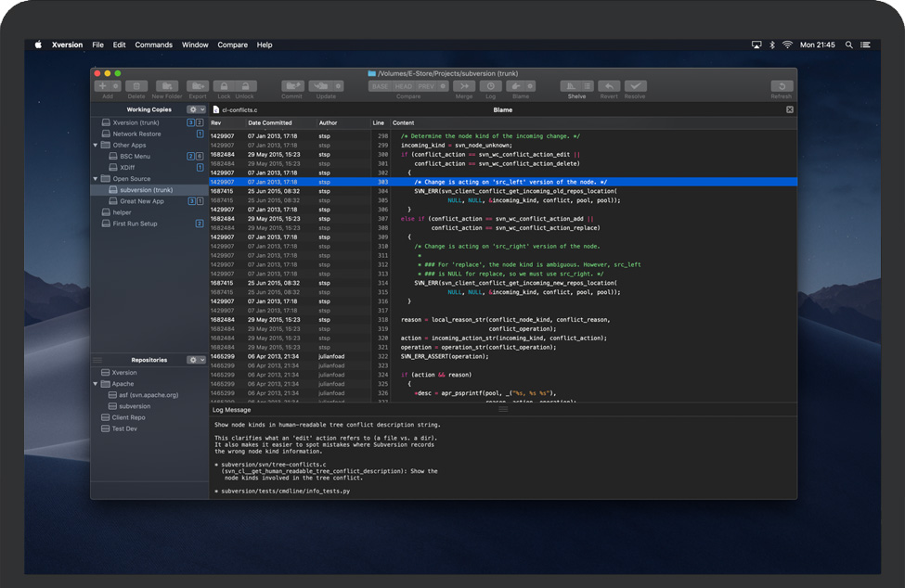Collapse the Apache repository folder
The width and height of the screenshot is (905, 588).
click(x=96, y=384)
